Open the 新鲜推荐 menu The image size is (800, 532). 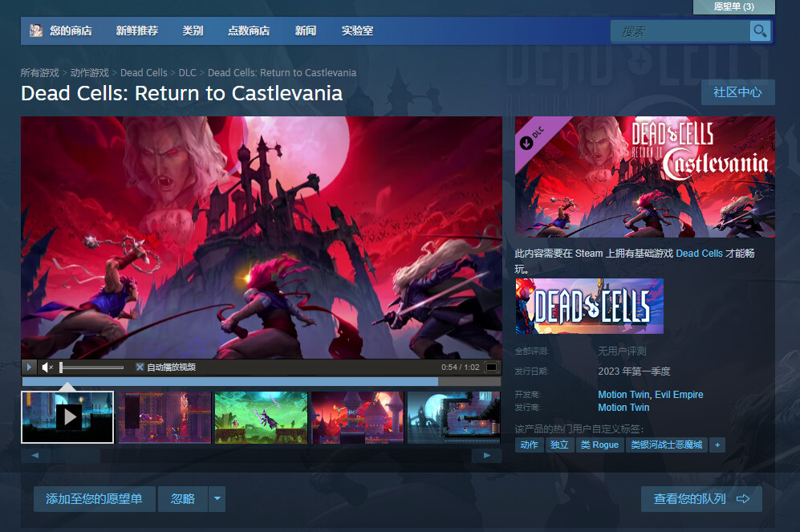[x=136, y=30]
